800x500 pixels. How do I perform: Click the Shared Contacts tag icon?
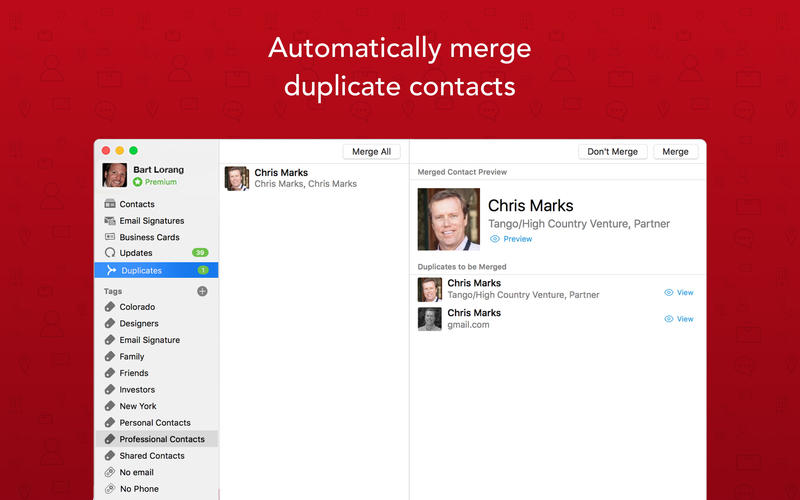coord(110,456)
